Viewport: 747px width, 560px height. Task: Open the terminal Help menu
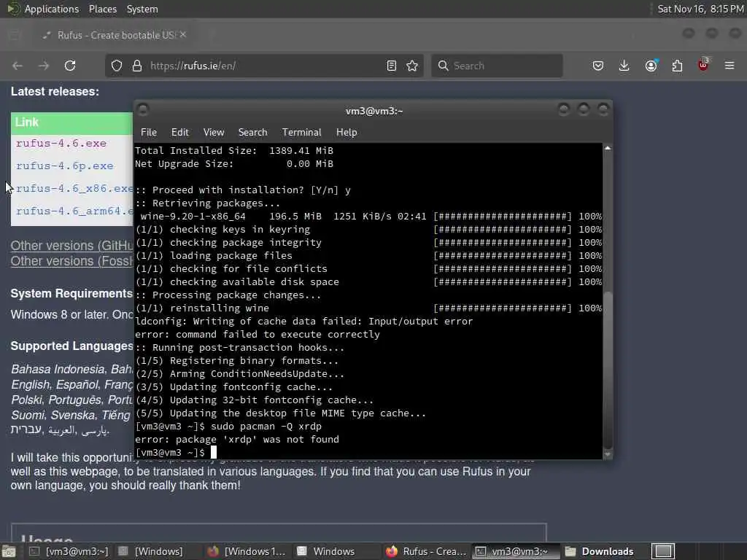347,133
